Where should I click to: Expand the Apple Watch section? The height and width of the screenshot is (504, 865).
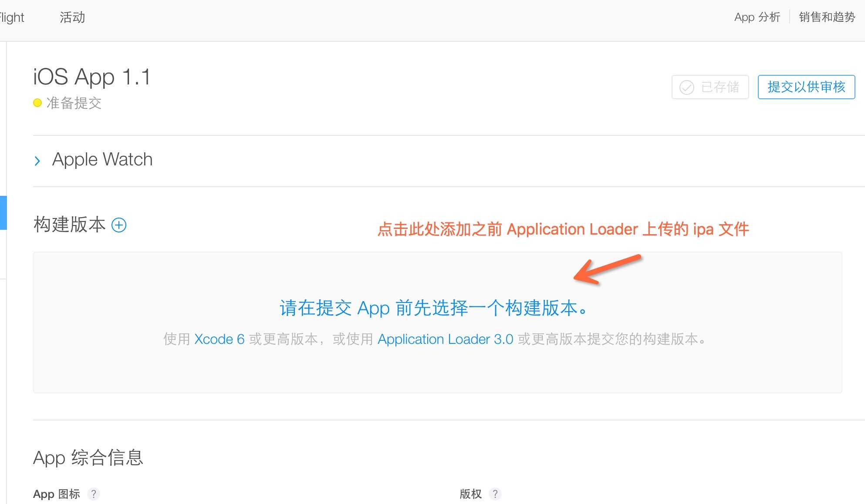coord(37,161)
